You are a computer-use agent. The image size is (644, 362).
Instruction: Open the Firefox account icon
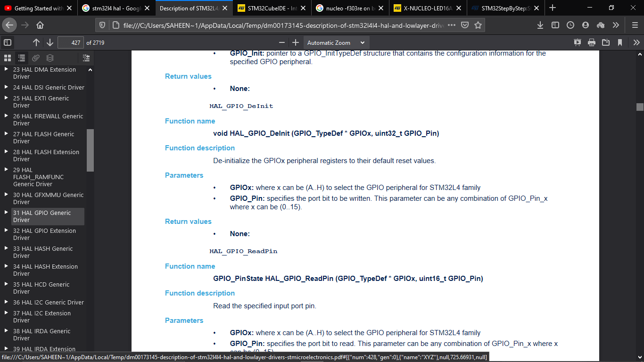(586, 25)
